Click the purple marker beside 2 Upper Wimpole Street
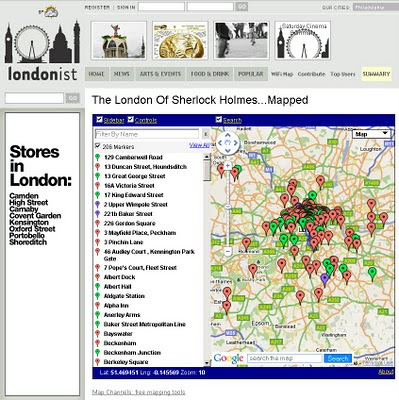 pyautogui.click(x=98, y=204)
